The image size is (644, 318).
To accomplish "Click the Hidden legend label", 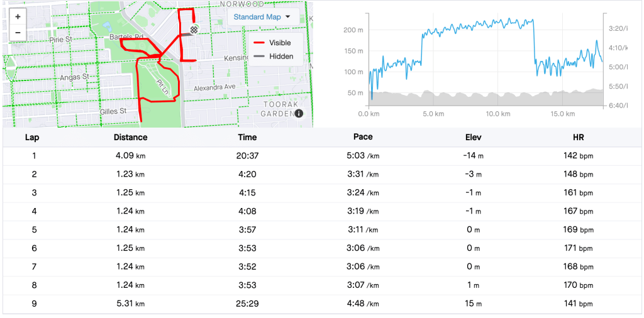I will (x=281, y=57).
